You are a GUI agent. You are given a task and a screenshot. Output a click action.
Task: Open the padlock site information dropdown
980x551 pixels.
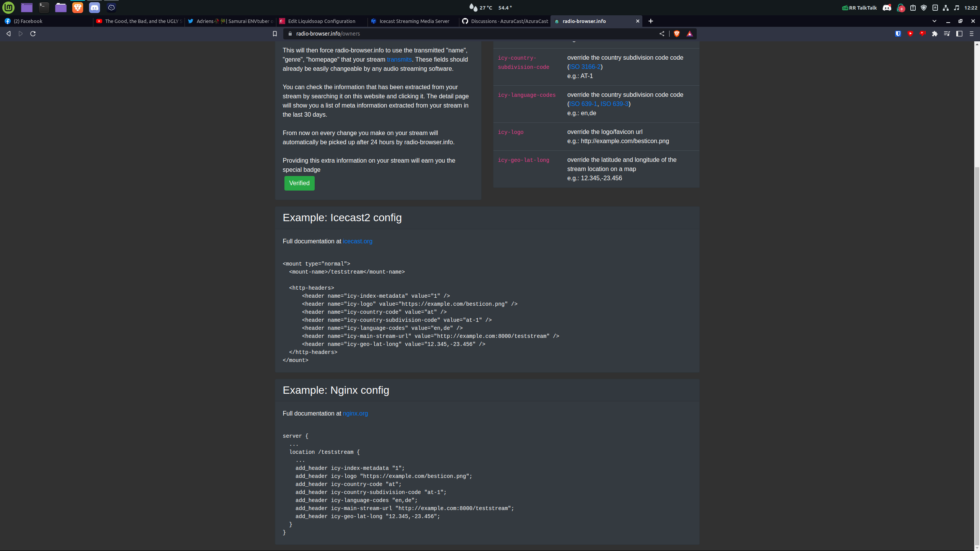[x=291, y=34]
